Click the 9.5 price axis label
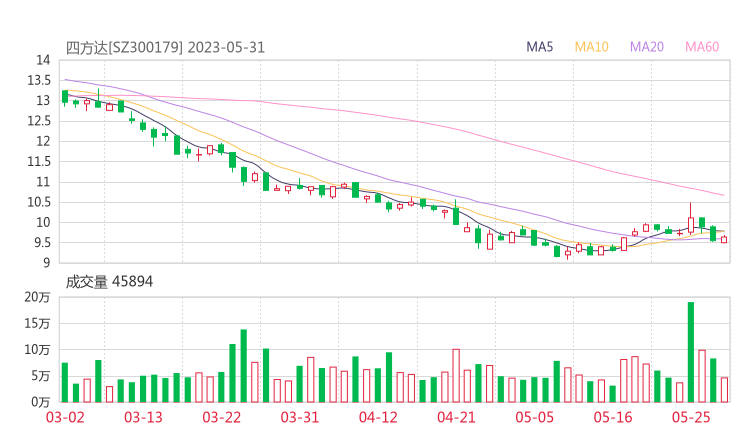The height and width of the screenshot is (440, 740). point(41,243)
